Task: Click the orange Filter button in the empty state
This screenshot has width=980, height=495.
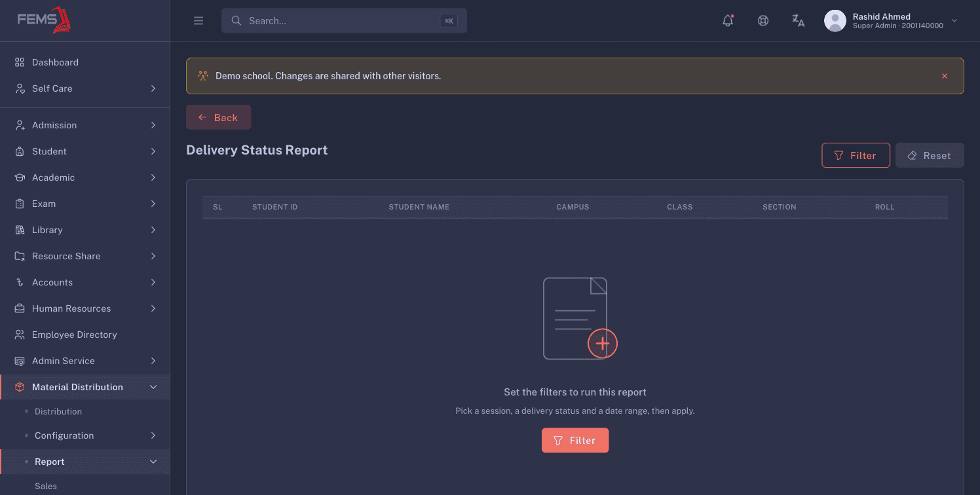Action: 575,440
